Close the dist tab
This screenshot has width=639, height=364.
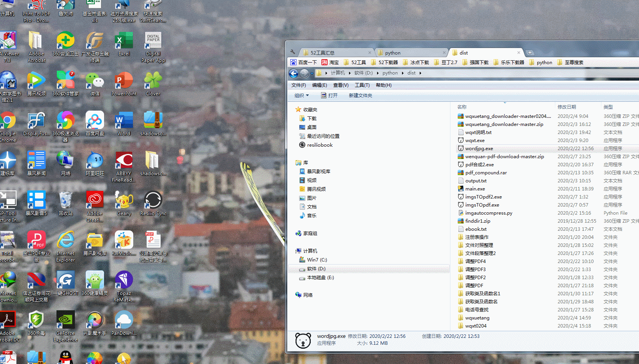click(x=518, y=53)
